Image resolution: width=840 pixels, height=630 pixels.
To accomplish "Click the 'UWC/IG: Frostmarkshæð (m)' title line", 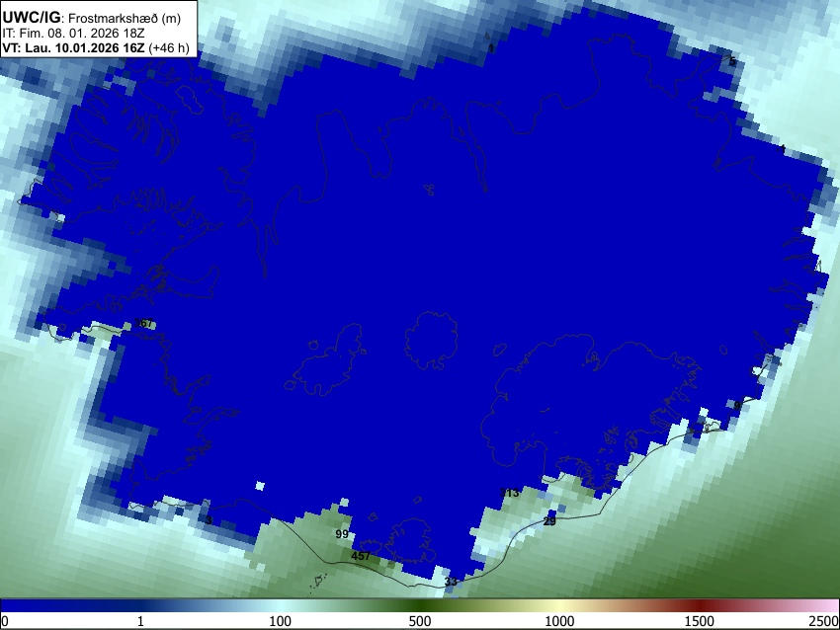I will click(92, 18).
